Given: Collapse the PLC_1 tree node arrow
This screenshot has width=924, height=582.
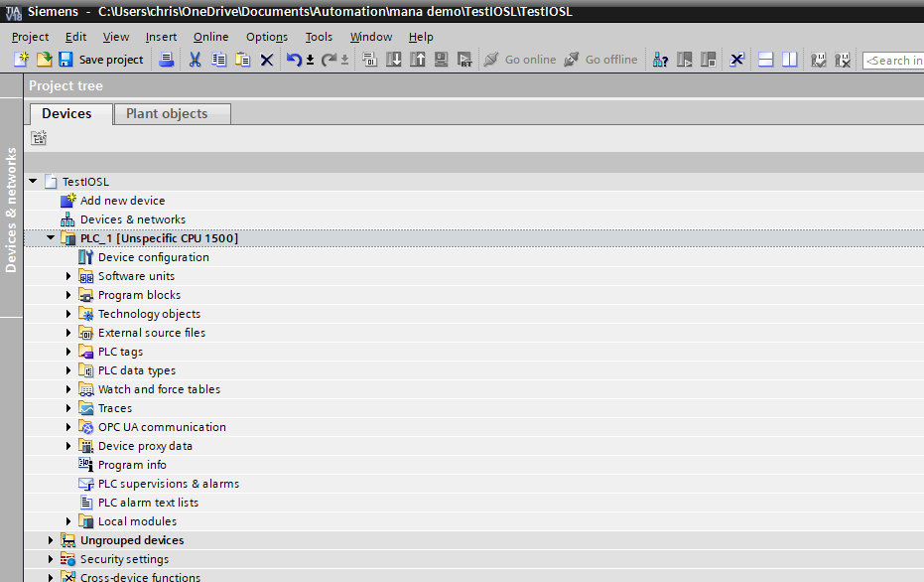Looking at the screenshot, I should point(51,237).
